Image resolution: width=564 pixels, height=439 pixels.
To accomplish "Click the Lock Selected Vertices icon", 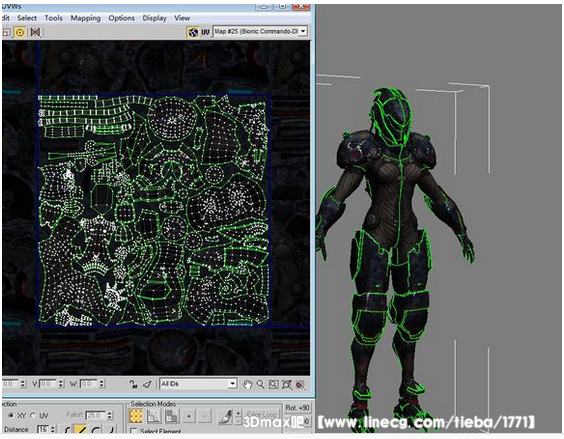I will click(x=133, y=384).
